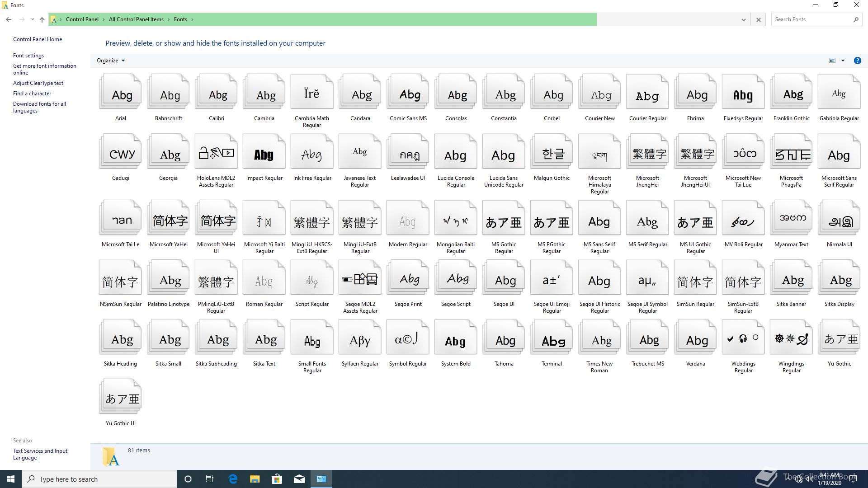Click the Fonts breadcrumb segment

click(180, 19)
